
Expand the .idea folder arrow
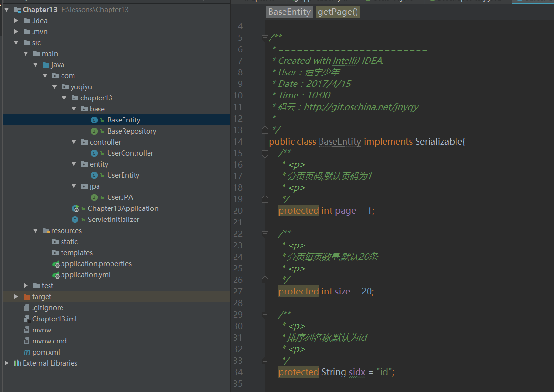pos(16,21)
